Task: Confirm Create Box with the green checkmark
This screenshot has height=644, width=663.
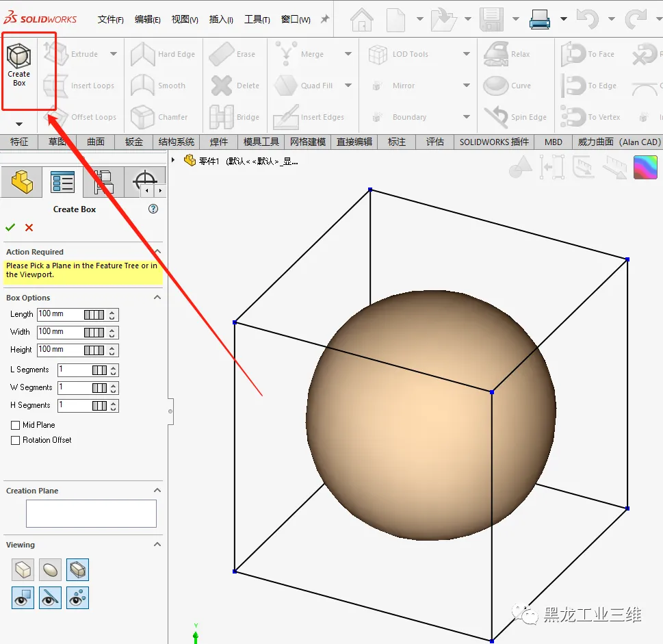Action: (x=10, y=227)
